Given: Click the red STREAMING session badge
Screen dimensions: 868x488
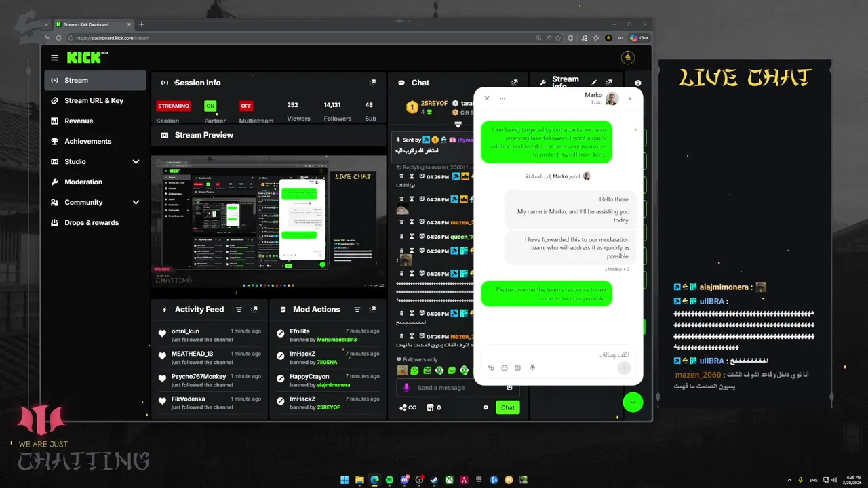Looking at the screenshot, I should (174, 106).
